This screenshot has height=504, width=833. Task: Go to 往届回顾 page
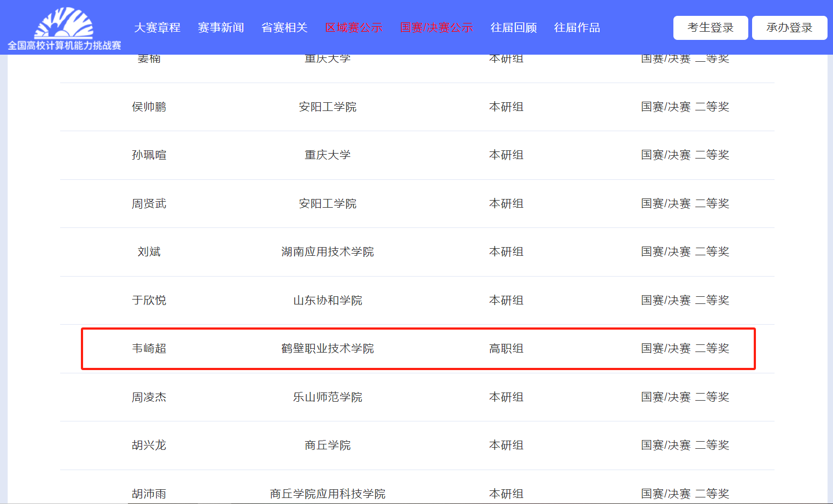[514, 27]
